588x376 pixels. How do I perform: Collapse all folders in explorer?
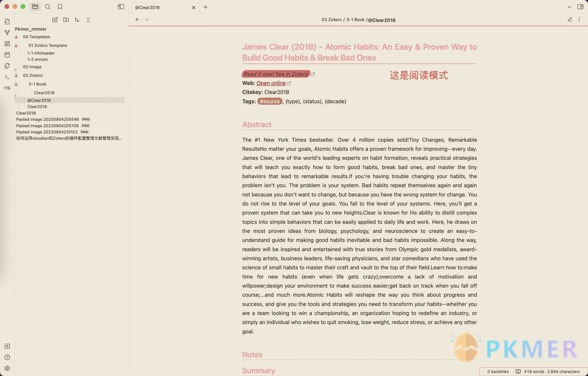click(88, 20)
